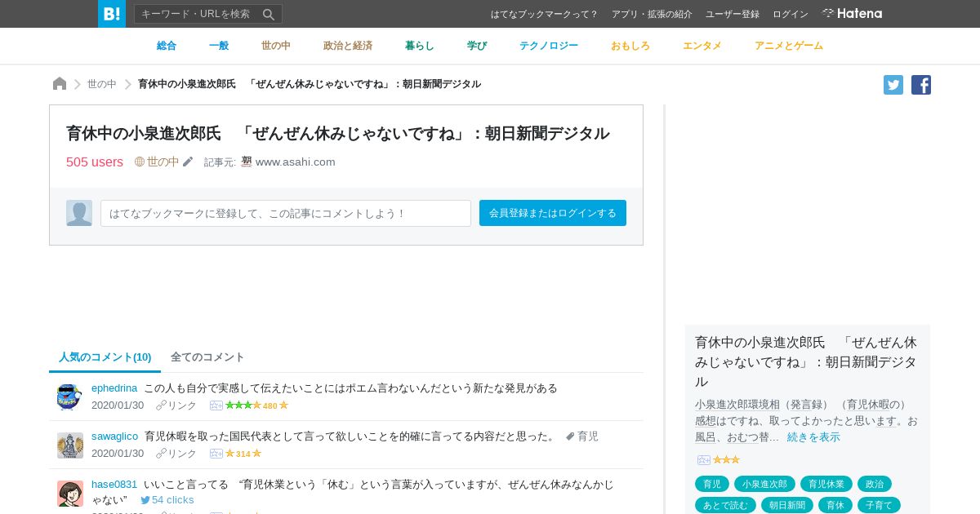Open the おもしろ category

pyautogui.click(x=630, y=46)
